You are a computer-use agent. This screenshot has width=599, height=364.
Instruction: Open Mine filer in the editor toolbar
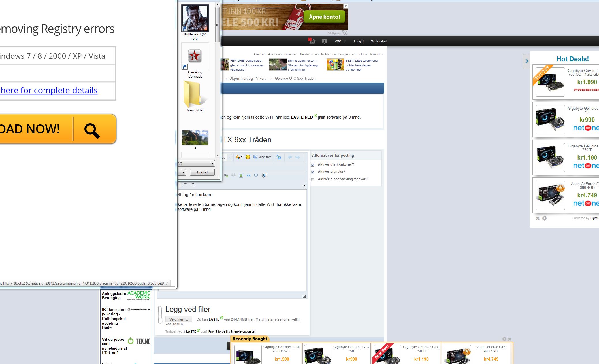pos(262,157)
